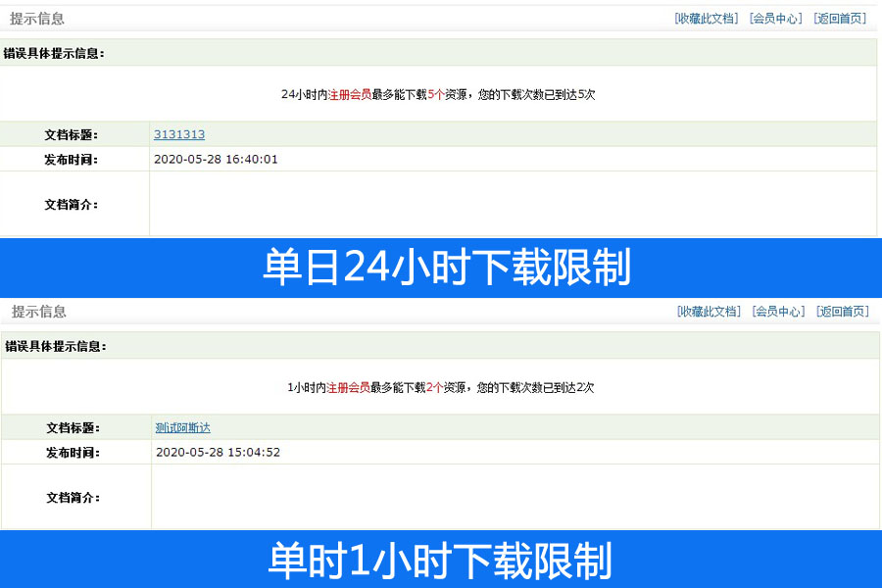Click 收藏此文档 link in the 24小时 limit panel
This screenshot has height=588, width=882.
pyautogui.click(x=706, y=19)
